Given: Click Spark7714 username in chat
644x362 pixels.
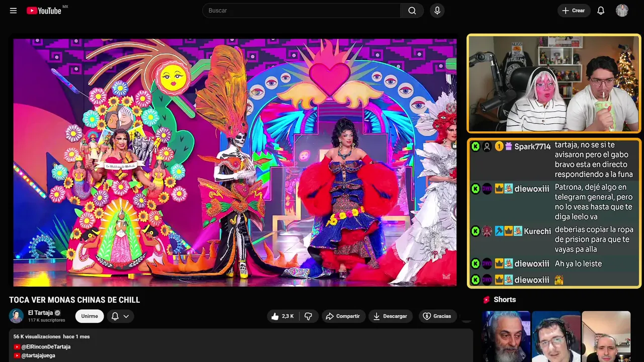Looking at the screenshot, I should 532,147.
